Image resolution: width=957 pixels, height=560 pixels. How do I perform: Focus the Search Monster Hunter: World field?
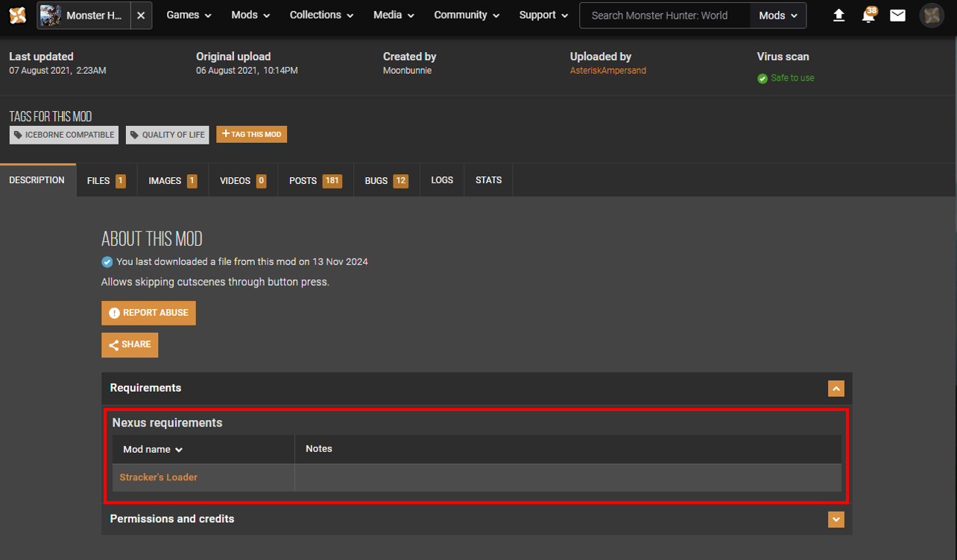pos(665,16)
